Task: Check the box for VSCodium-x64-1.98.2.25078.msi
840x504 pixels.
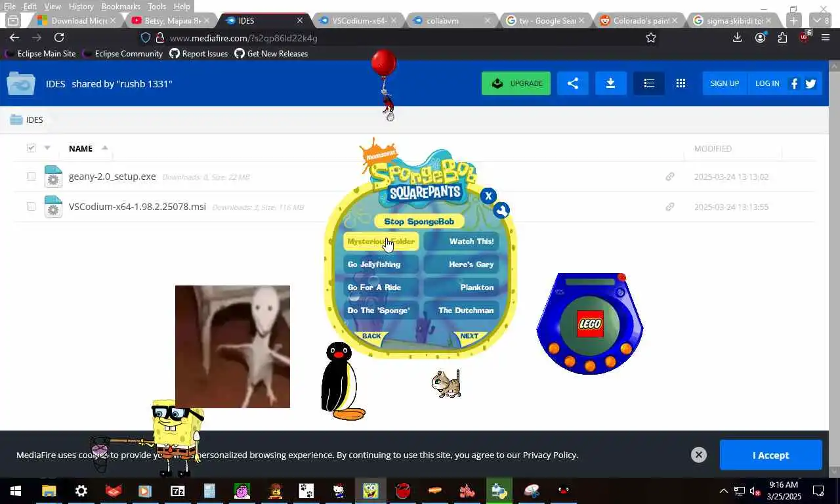Action: [31, 207]
